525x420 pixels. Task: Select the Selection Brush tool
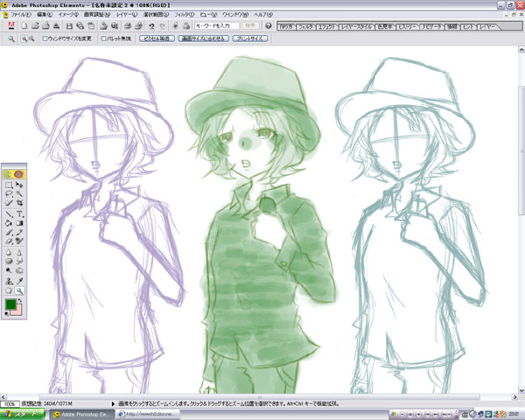(9, 203)
